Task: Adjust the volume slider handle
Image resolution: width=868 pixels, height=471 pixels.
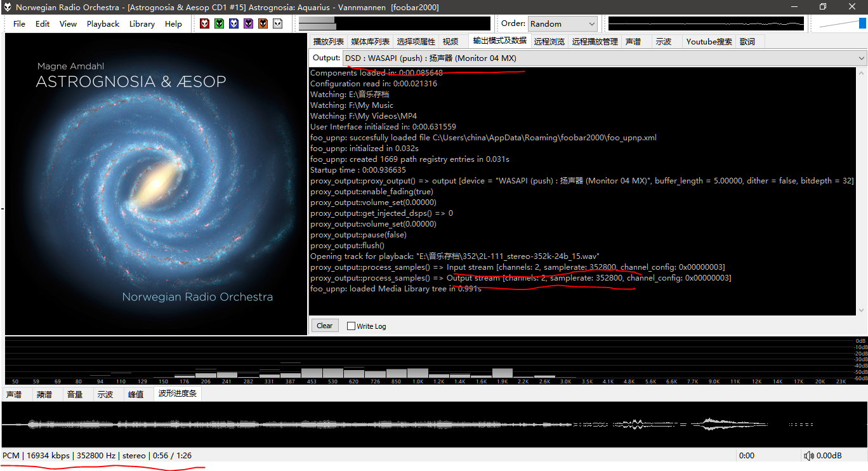Action: pyautogui.click(x=862, y=23)
